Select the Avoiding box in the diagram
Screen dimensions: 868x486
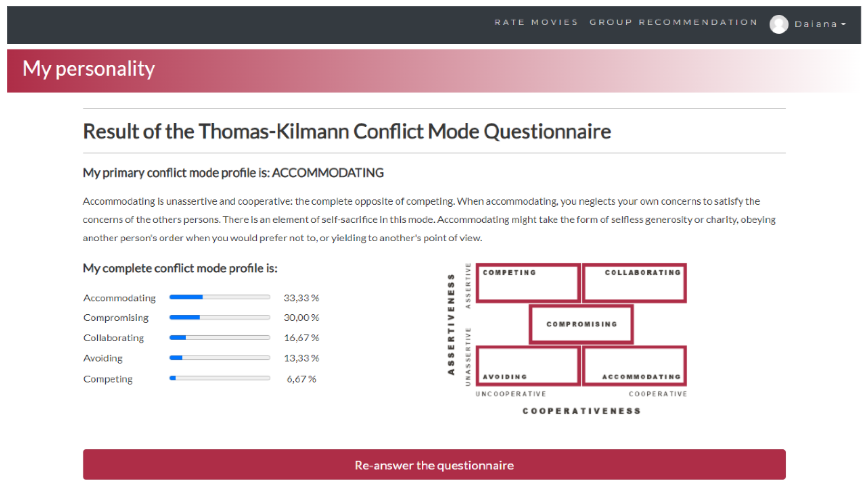click(528, 366)
